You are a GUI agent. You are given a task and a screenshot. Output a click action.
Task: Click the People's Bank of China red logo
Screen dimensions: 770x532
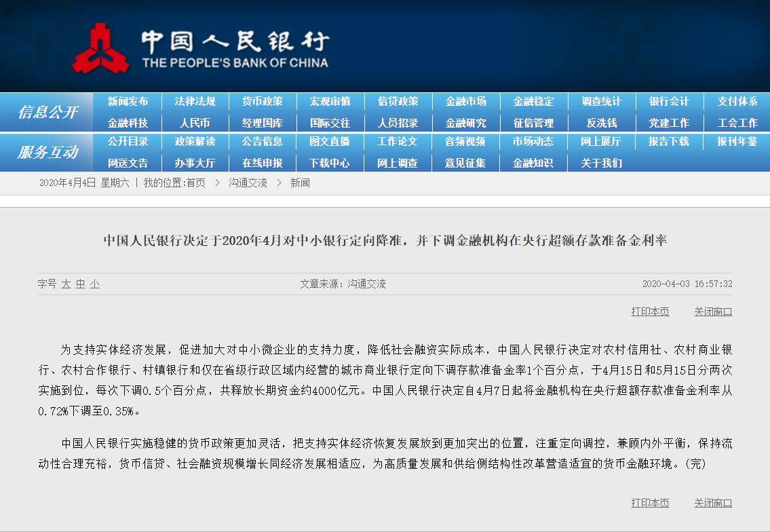point(100,48)
